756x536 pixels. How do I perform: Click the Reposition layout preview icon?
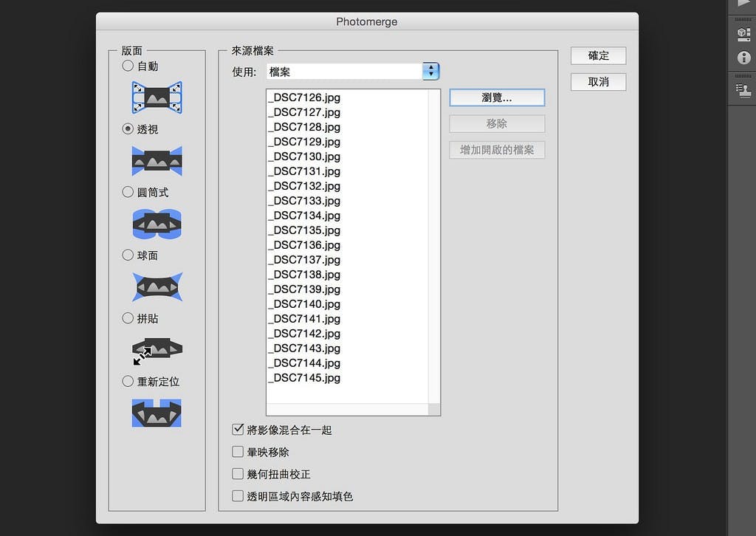(157, 413)
